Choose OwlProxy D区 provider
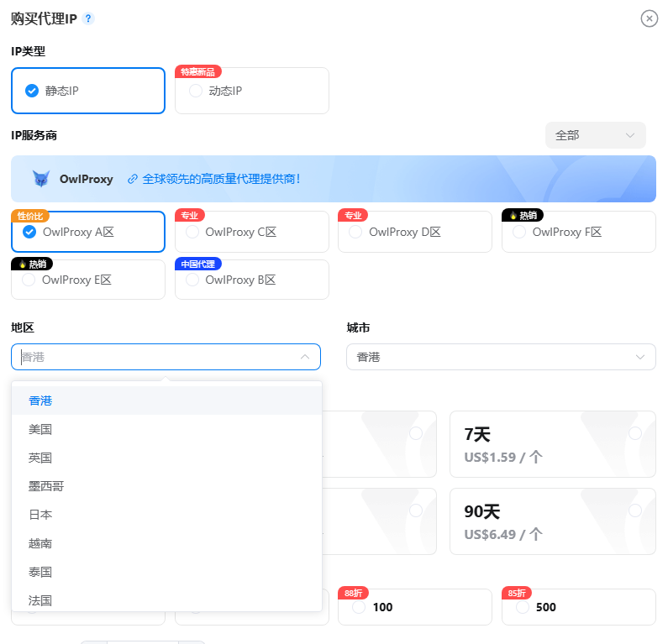This screenshot has width=668, height=644. tap(414, 232)
